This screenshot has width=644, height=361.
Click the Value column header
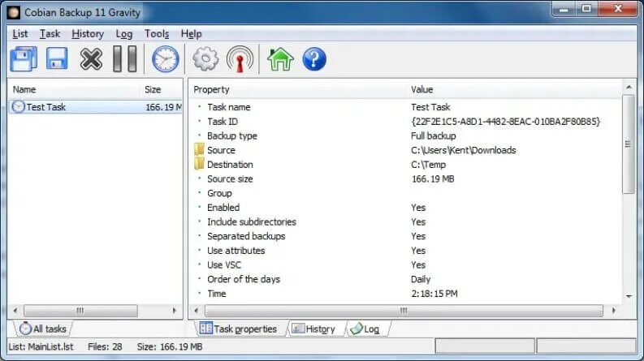click(422, 89)
